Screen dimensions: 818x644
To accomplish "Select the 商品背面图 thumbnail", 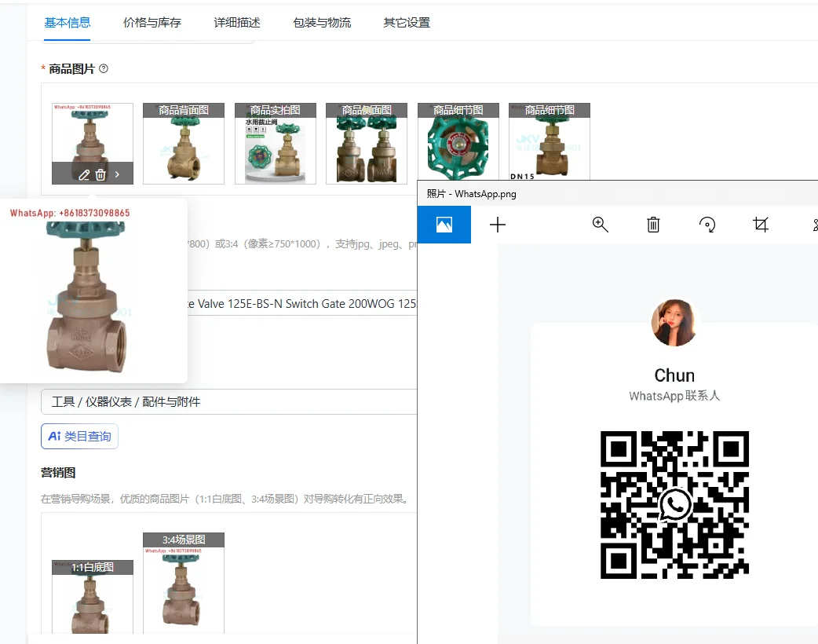I will coord(184,144).
